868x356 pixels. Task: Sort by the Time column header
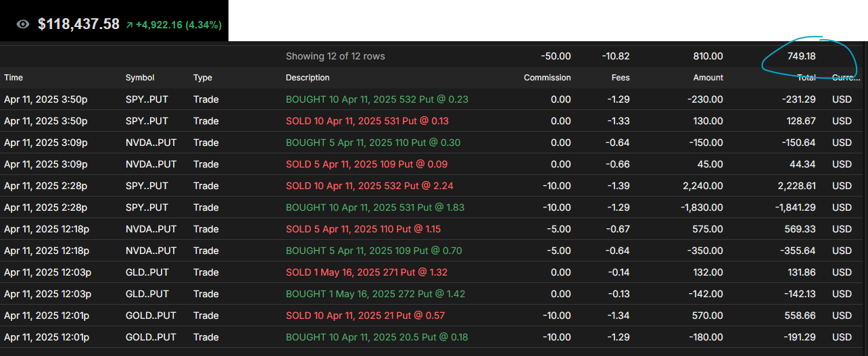tap(14, 78)
